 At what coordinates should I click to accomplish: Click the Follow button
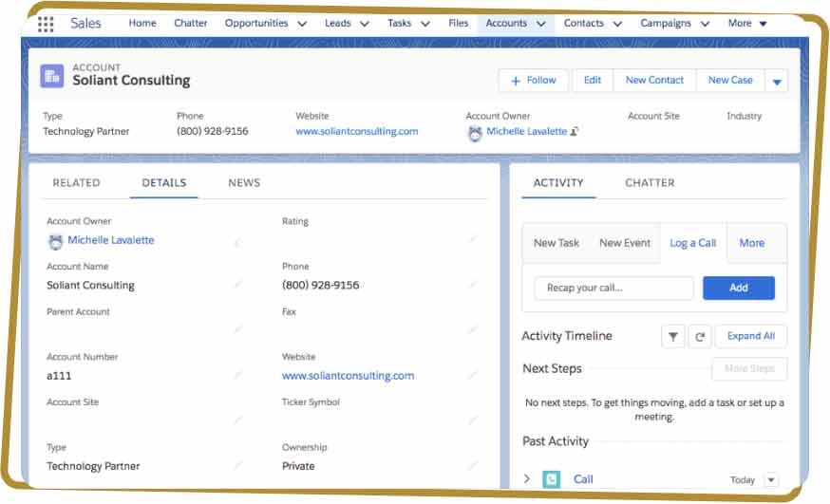533,81
